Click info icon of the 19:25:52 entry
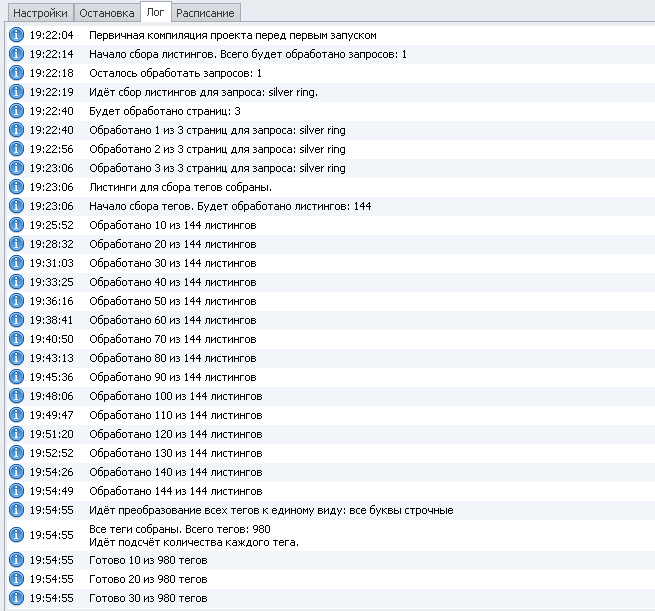 pos(16,225)
